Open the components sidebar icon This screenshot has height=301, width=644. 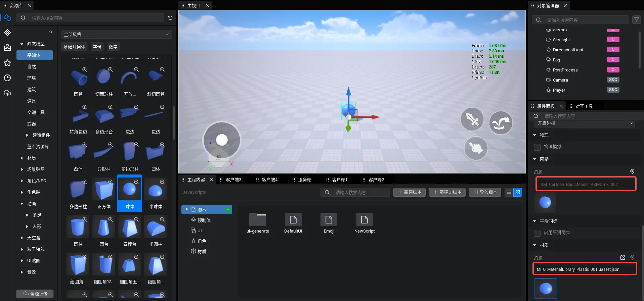pos(7,33)
